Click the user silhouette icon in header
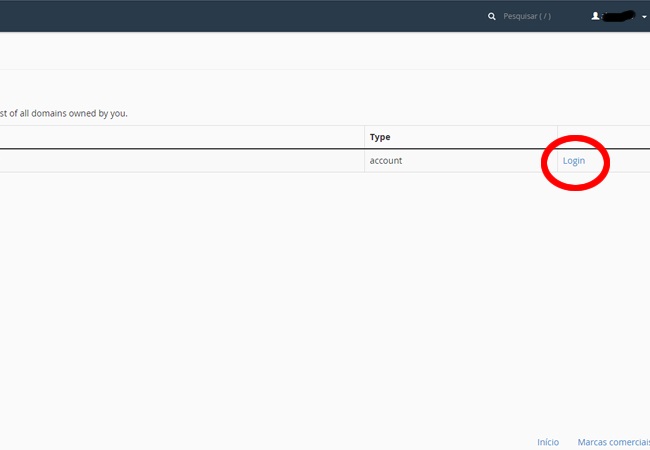This screenshot has height=450, width=650. click(595, 16)
